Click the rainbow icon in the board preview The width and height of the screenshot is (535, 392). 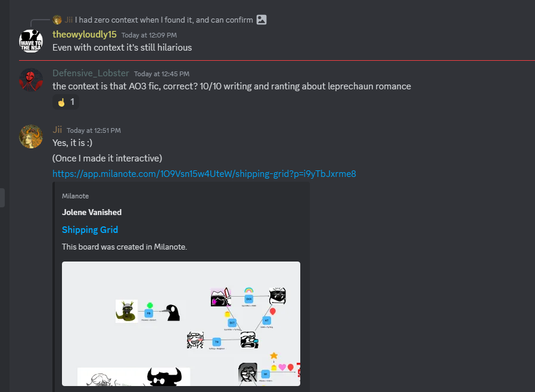tap(249, 290)
